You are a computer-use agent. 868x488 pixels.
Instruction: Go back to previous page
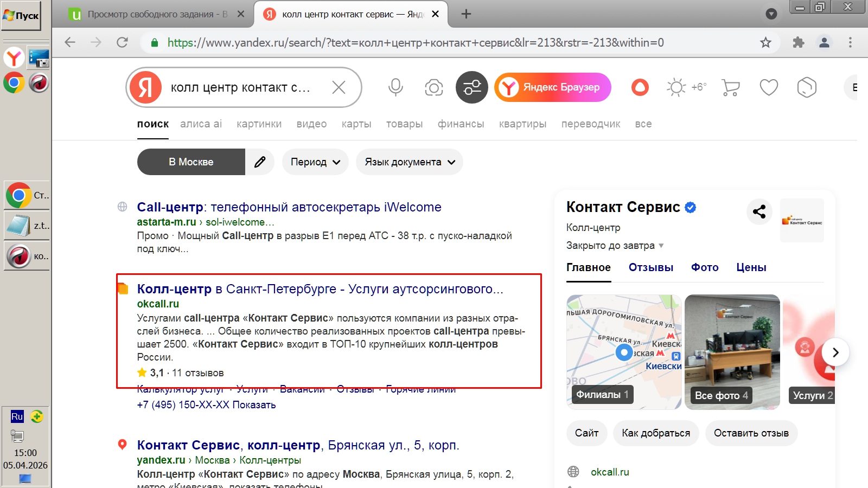[70, 42]
